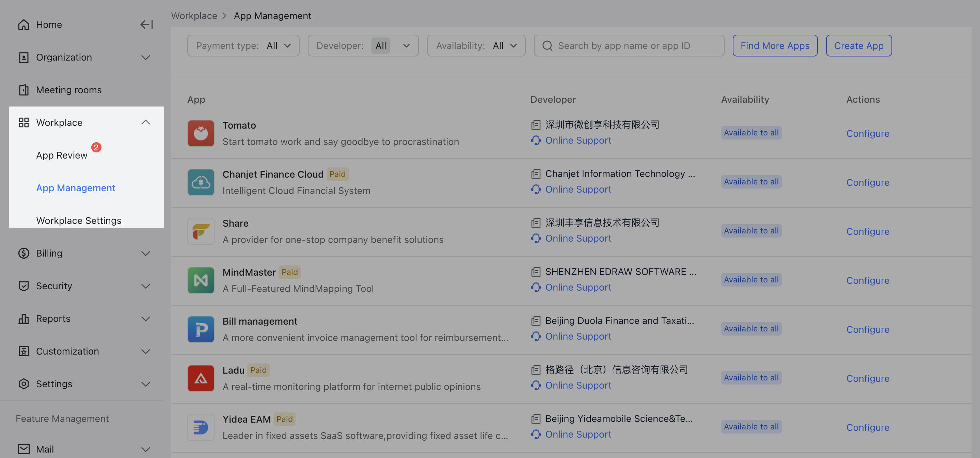The width and height of the screenshot is (980, 458).
Task: Click the Tomato app icon
Action: [201, 133]
